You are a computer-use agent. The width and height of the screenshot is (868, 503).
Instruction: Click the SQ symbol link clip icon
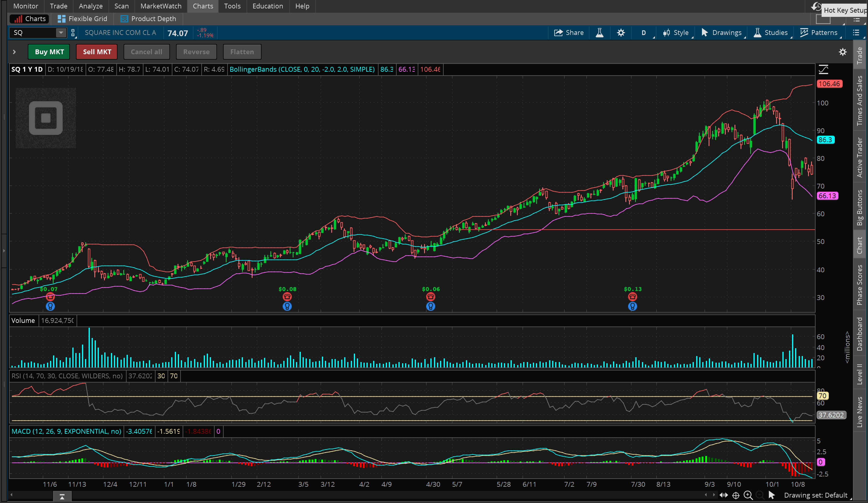point(73,33)
